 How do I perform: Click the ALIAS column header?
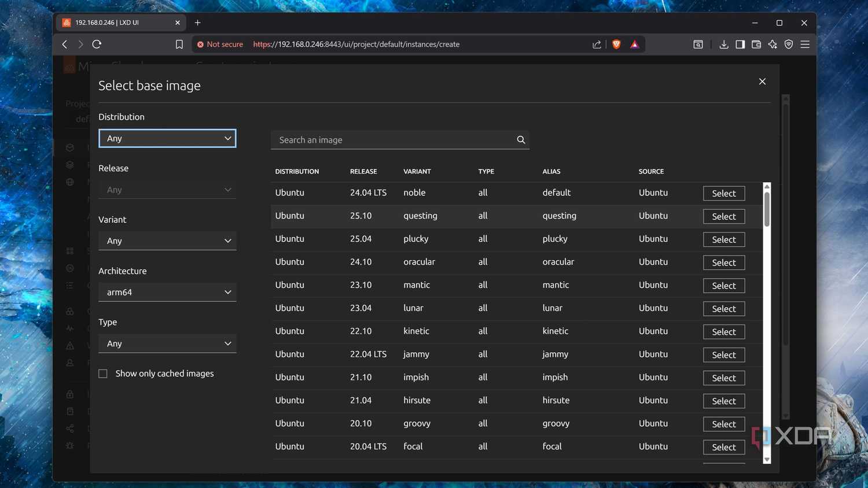[551, 172]
